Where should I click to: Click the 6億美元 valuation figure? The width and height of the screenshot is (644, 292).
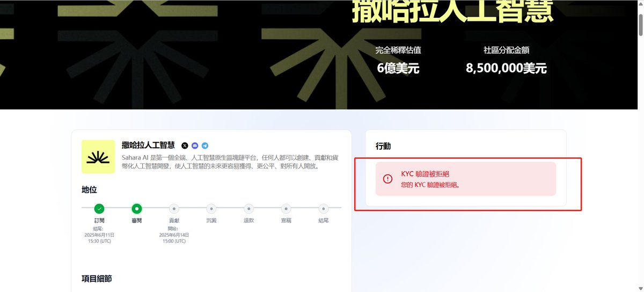point(398,68)
